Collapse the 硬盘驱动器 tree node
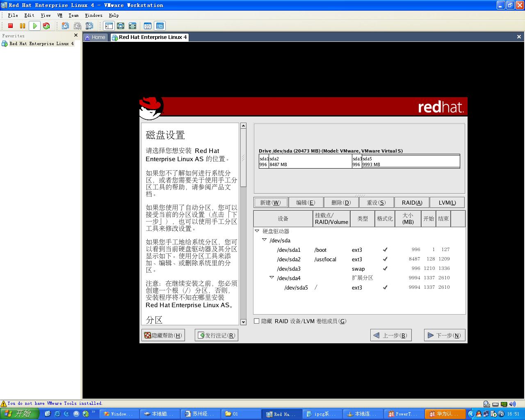 (257, 231)
